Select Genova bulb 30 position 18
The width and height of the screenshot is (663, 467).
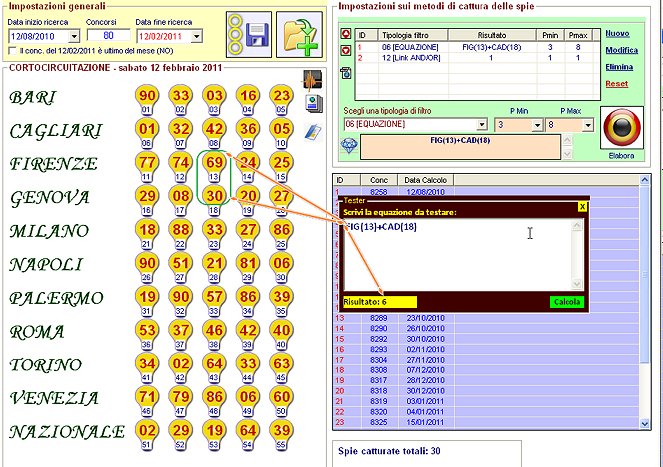pos(214,200)
